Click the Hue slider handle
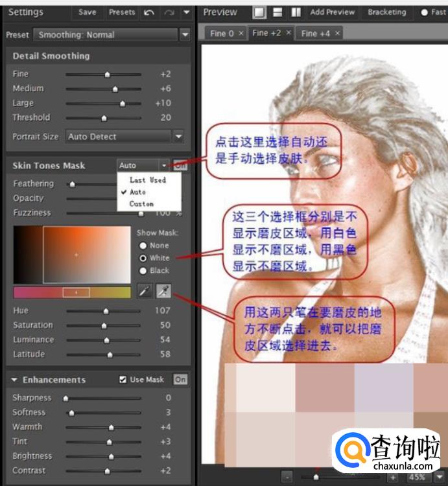The height and width of the screenshot is (486, 448). point(106,311)
